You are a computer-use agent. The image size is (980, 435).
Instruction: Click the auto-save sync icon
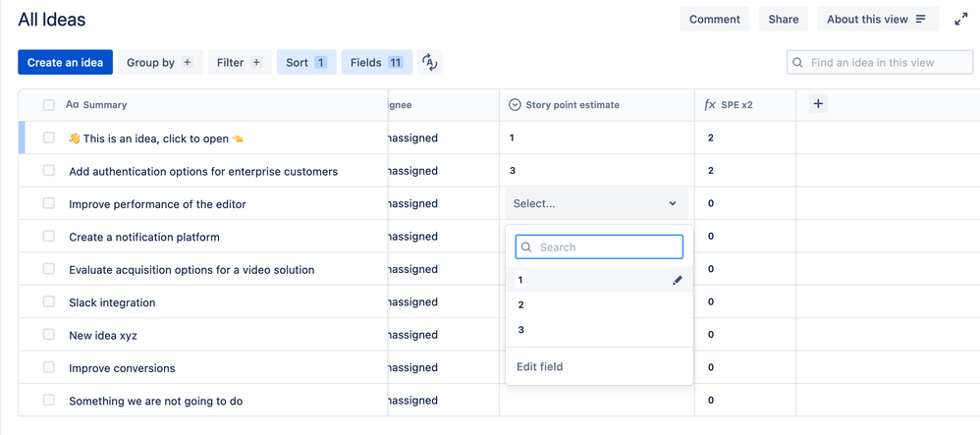(429, 63)
